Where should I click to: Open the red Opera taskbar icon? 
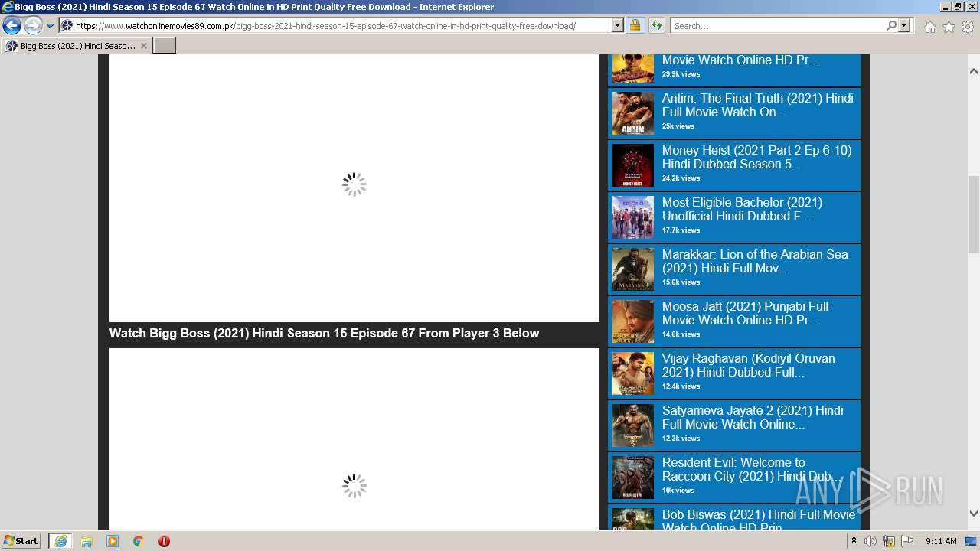click(x=164, y=541)
